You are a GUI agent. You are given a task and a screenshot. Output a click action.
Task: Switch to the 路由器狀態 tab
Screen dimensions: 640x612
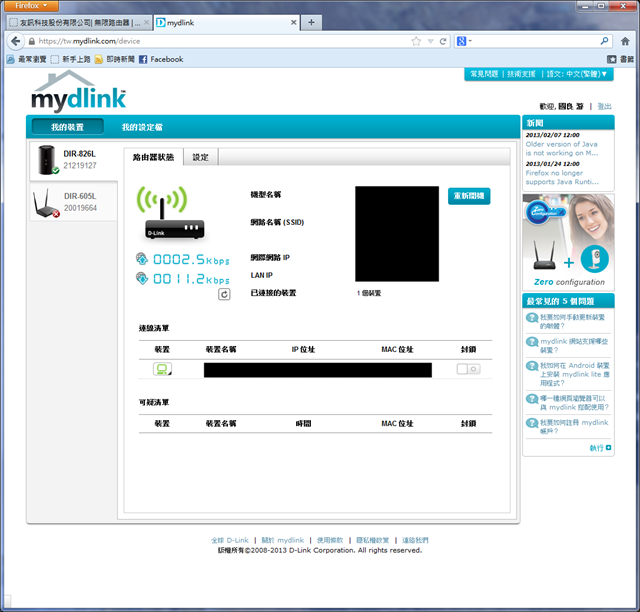point(153,157)
